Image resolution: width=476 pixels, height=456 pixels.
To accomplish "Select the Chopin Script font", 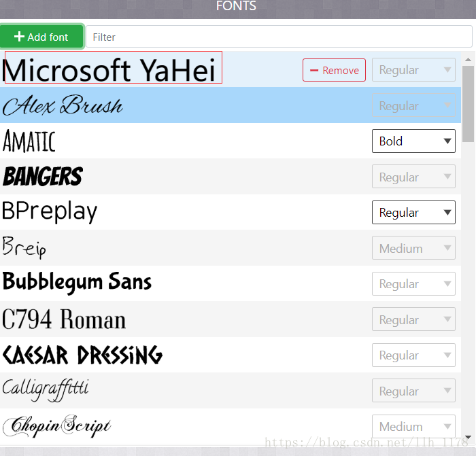I will (x=231, y=426).
